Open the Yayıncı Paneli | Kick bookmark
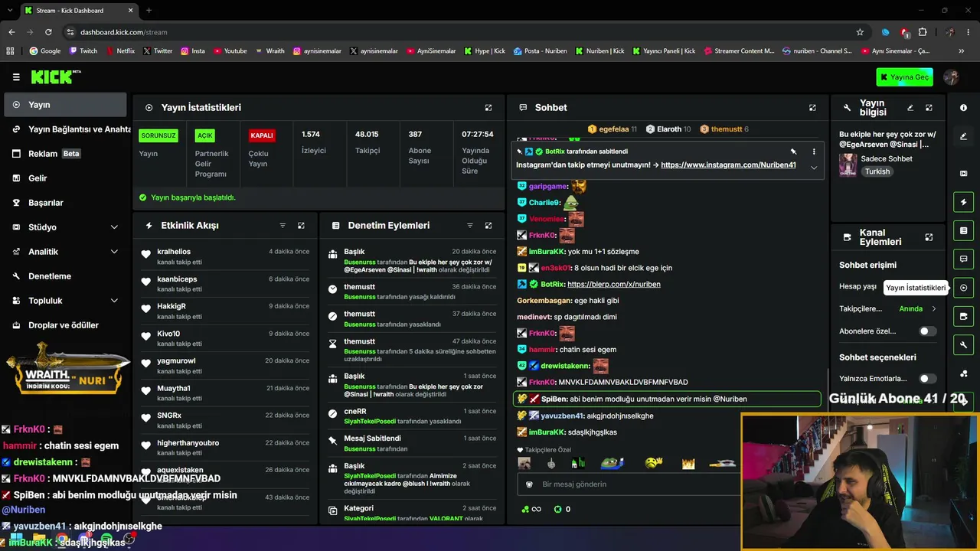The image size is (980, 551). 664,51
